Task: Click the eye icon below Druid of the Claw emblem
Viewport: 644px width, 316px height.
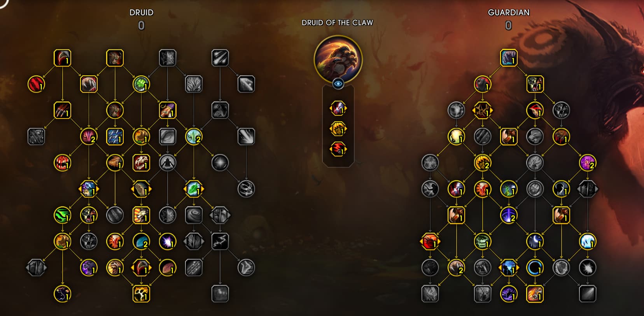Action: point(338,84)
